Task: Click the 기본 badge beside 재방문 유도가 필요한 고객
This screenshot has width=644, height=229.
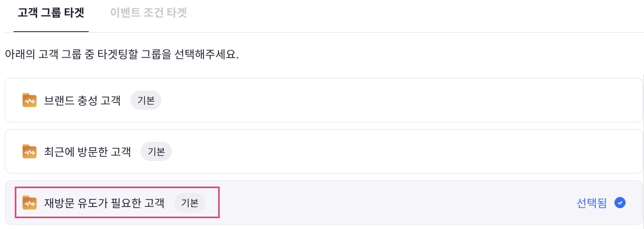Action: coord(190,203)
